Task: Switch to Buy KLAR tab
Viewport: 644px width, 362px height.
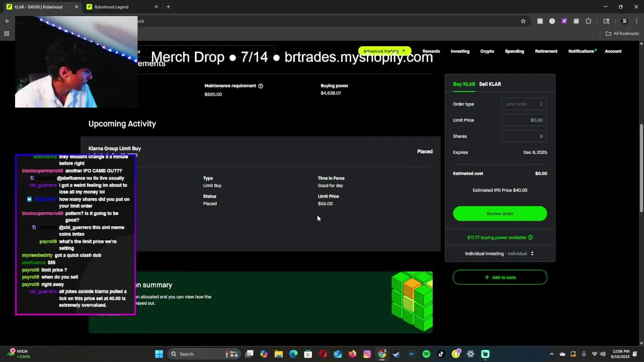Action: (x=464, y=84)
